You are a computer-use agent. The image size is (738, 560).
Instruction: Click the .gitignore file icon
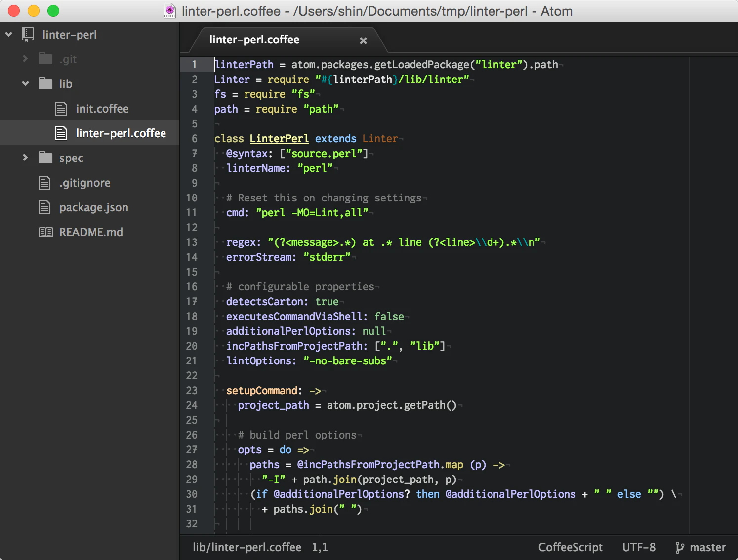(44, 183)
